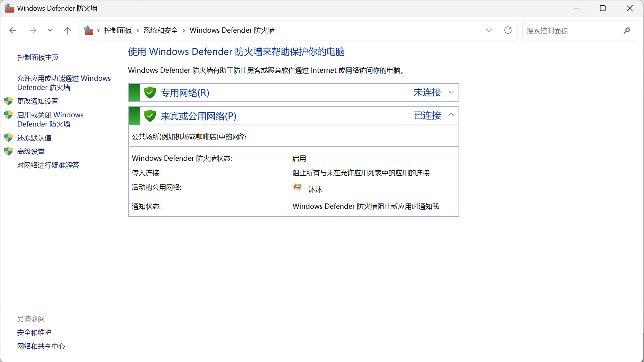The image size is (644, 362).
Task: Click the title bar firewall app icon
Action: tap(9, 8)
